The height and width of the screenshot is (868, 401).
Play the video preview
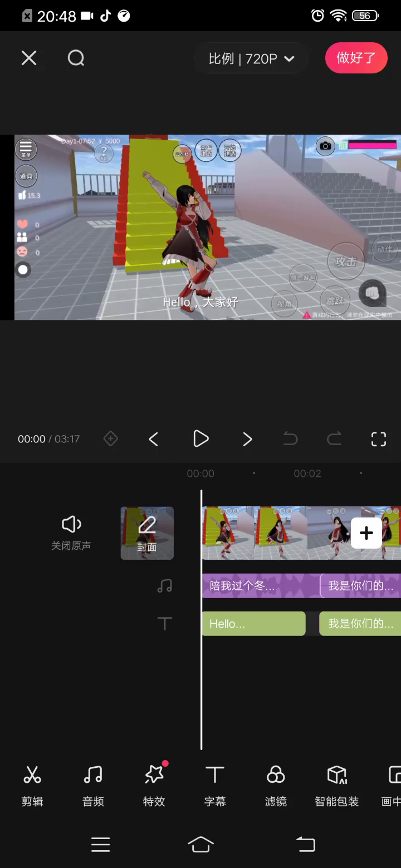pyautogui.click(x=200, y=439)
